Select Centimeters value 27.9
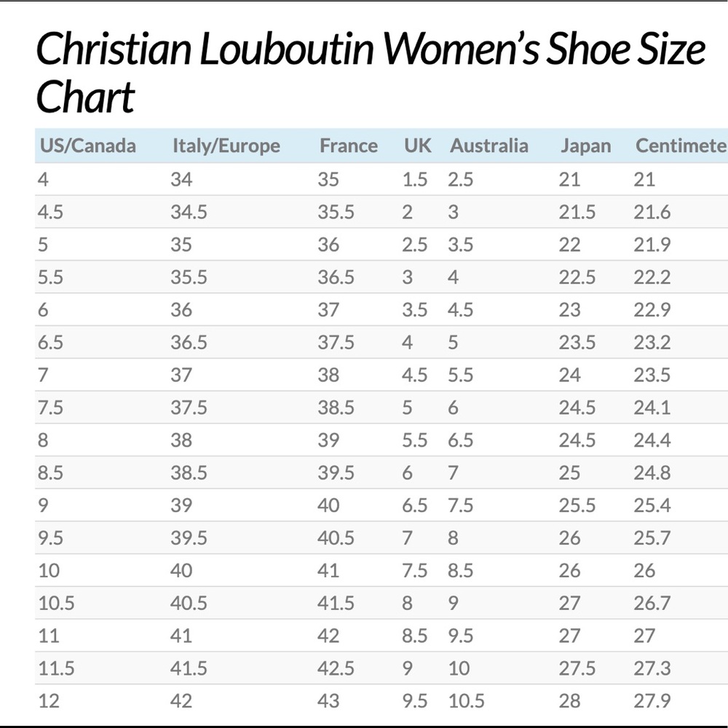Screen dimensions: 728x728 tap(652, 701)
